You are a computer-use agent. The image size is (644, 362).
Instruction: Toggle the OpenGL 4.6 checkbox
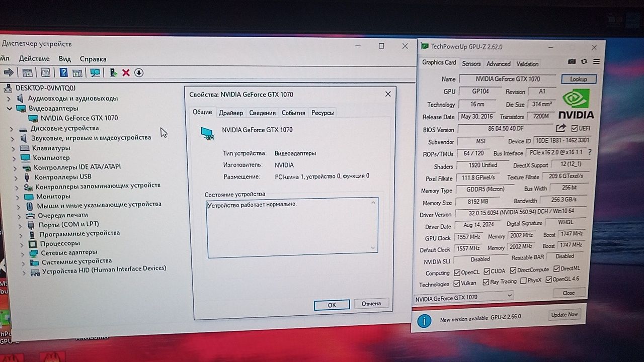pos(548,280)
